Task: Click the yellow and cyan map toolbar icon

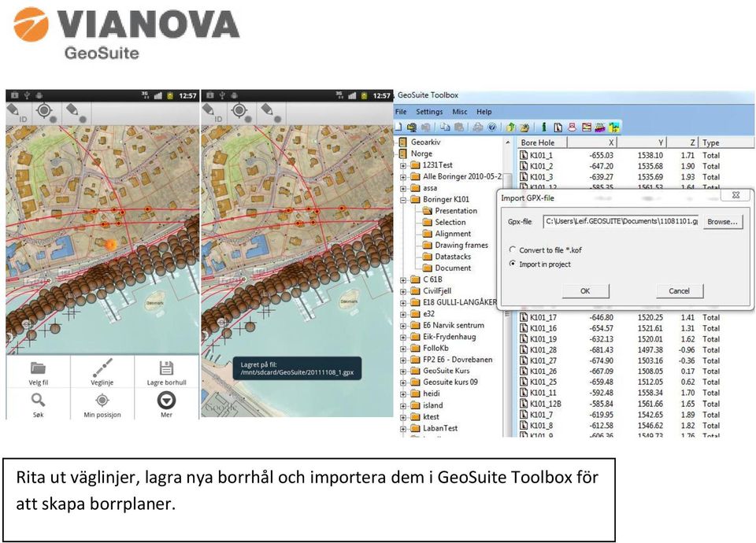Action: click(x=614, y=127)
